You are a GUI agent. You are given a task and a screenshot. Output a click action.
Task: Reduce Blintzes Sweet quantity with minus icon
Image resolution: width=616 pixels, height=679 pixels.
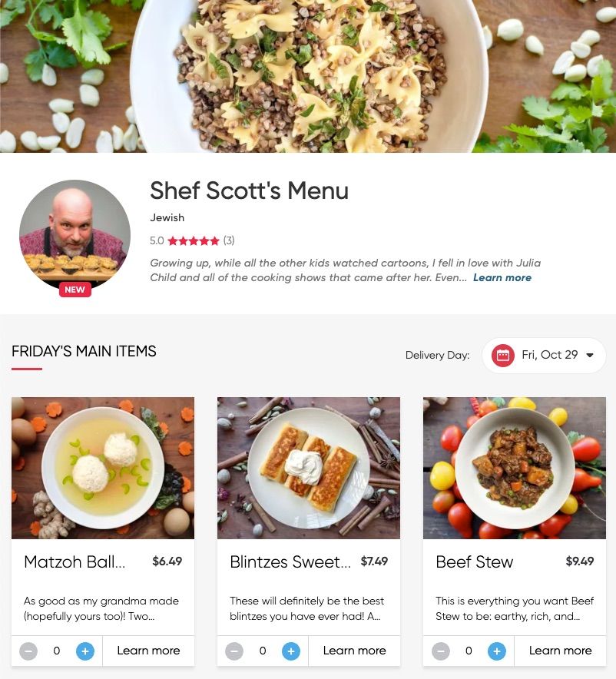click(234, 651)
